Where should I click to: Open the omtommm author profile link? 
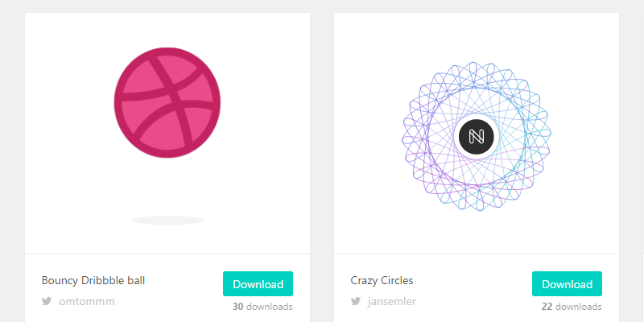(x=87, y=301)
